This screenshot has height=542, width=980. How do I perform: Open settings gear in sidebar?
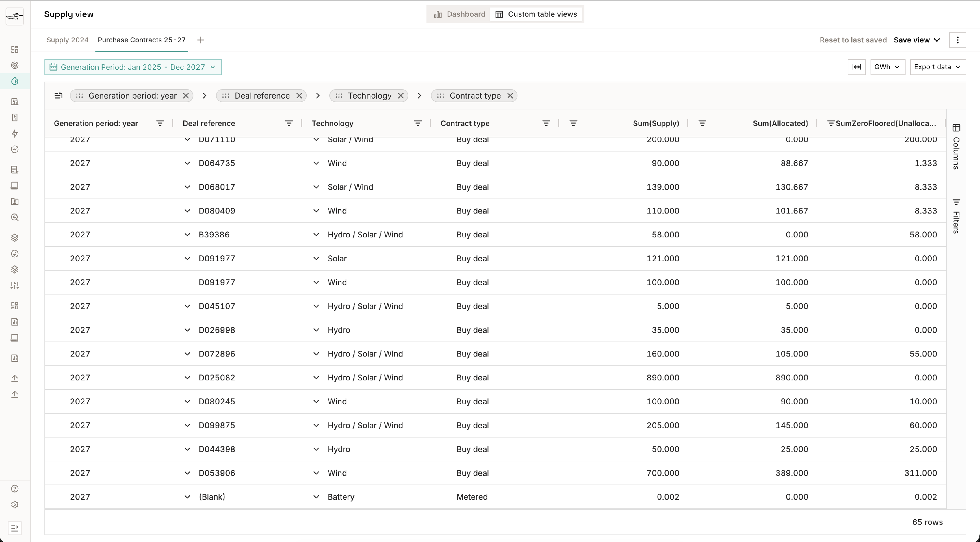(15, 505)
